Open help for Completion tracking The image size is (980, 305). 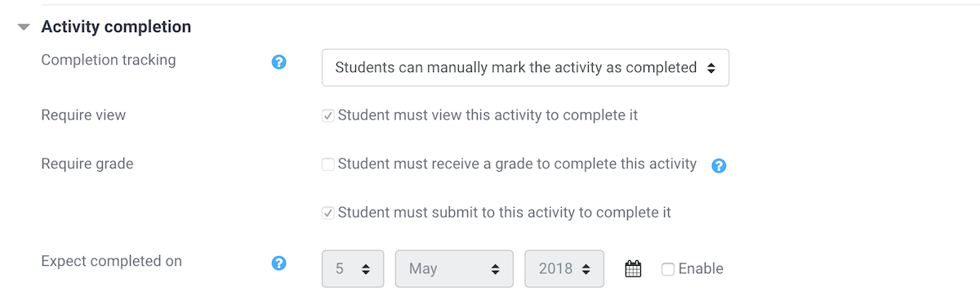[278, 61]
